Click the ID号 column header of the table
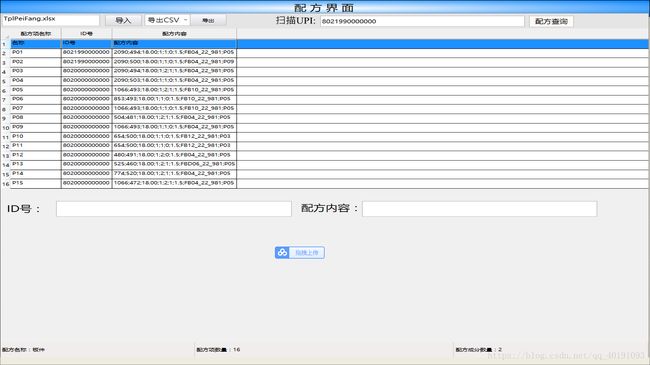The image size is (650, 365). click(x=87, y=34)
